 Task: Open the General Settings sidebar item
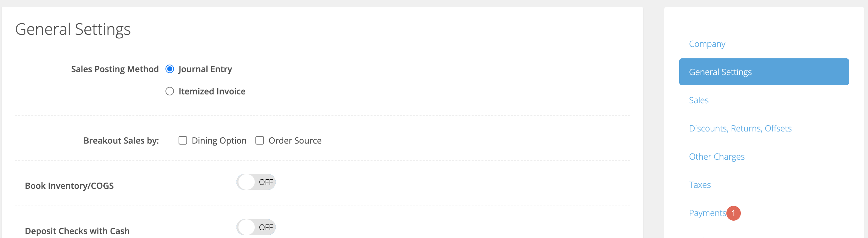(764, 72)
